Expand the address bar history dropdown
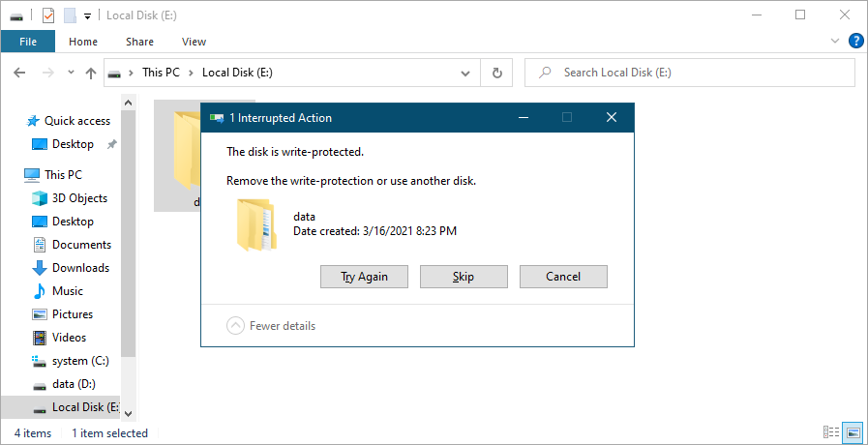Image resolution: width=868 pixels, height=445 pixels. point(465,73)
